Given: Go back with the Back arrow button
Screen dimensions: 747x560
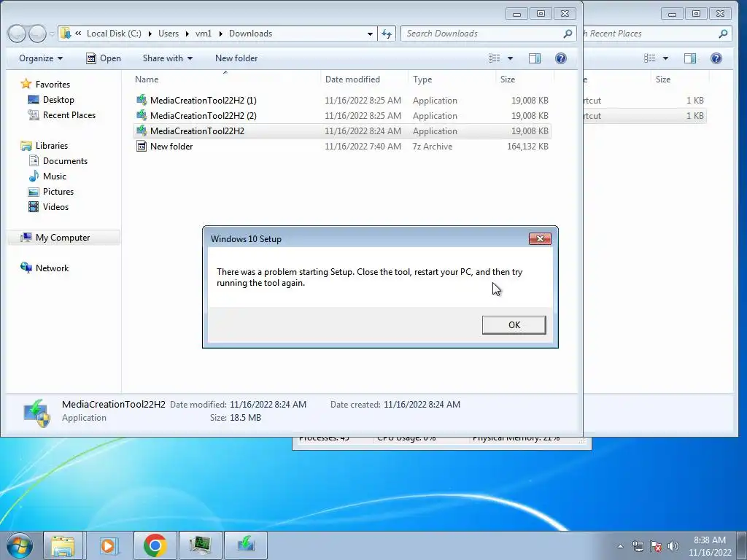Looking at the screenshot, I should click(17, 34).
